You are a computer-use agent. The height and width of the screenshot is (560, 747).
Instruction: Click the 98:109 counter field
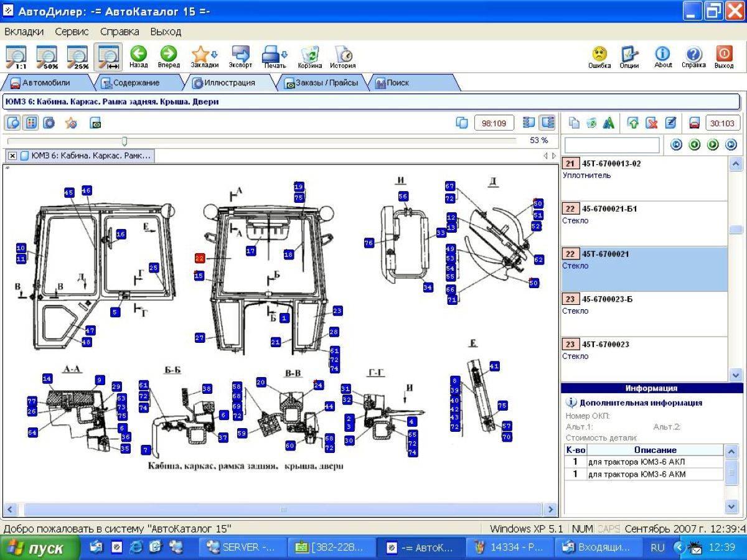(x=494, y=123)
